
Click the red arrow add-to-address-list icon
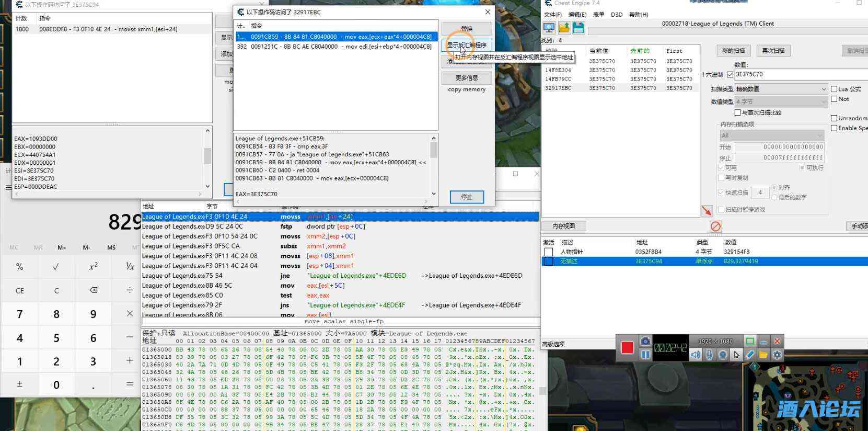click(x=707, y=211)
